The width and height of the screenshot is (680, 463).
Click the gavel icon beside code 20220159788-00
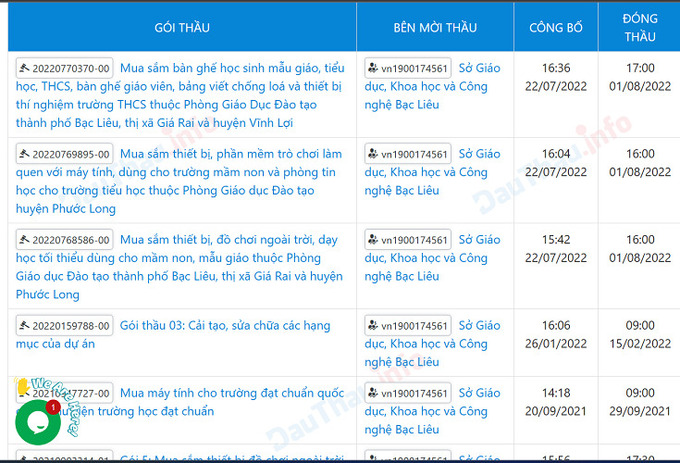[x=25, y=327]
